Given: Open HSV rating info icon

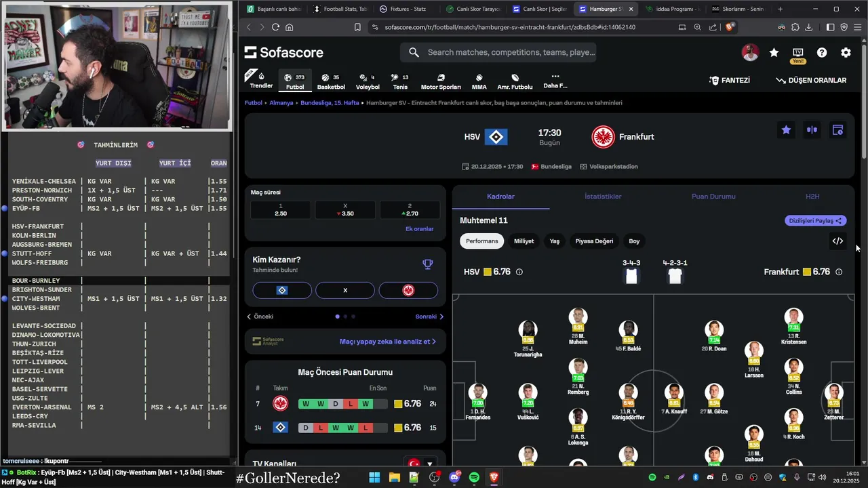Looking at the screenshot, I should (519, 272).
